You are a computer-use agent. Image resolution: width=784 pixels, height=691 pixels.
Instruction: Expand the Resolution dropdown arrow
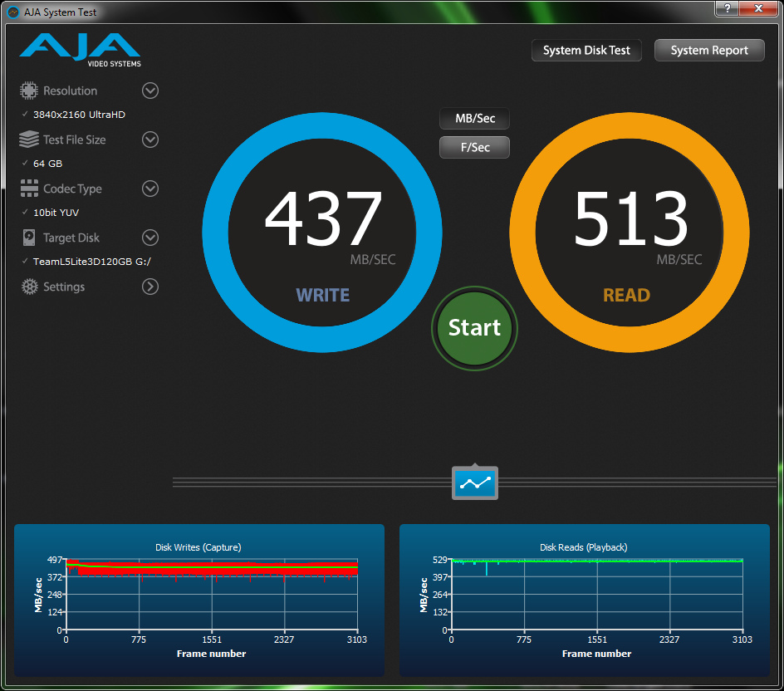point(150,91)
